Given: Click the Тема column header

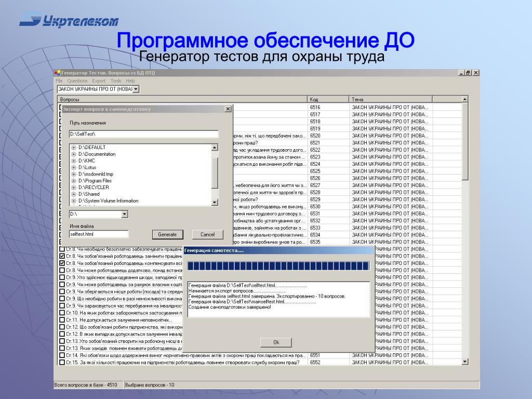Looking at the screenshot, I should 391,99.
